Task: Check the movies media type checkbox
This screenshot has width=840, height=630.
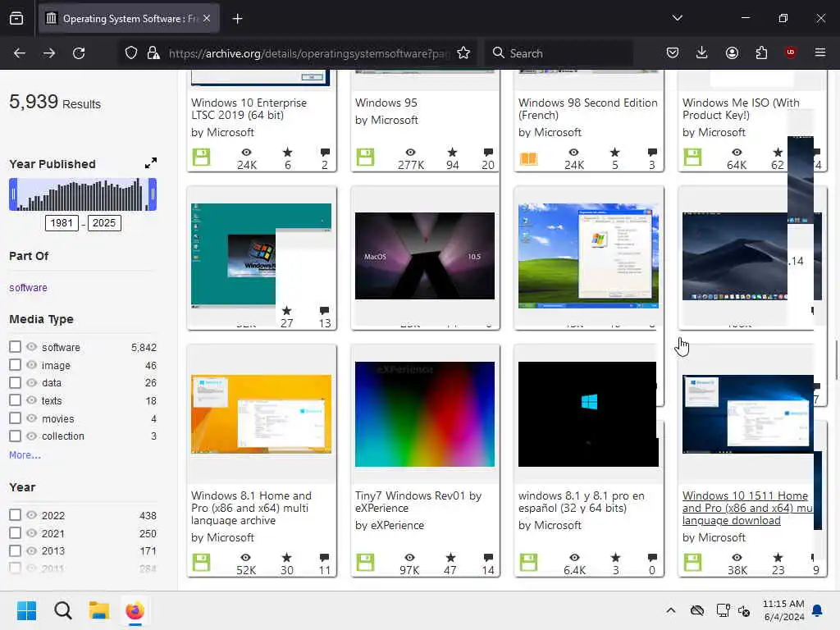Action: (x=15, y=418)
